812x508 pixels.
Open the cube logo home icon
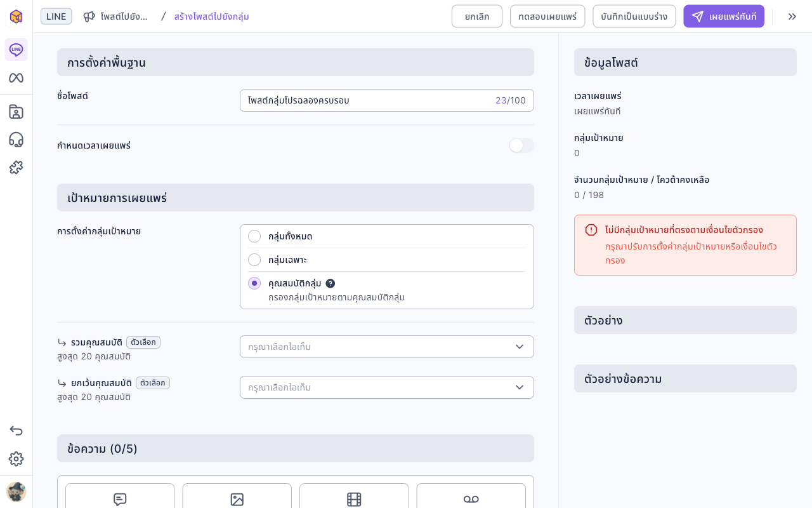(16, 17)
